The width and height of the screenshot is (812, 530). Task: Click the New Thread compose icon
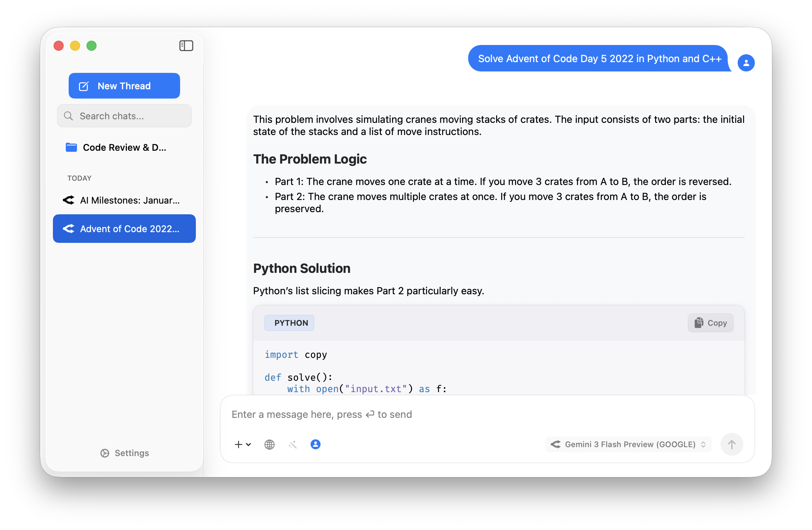[x=84, y=86]
